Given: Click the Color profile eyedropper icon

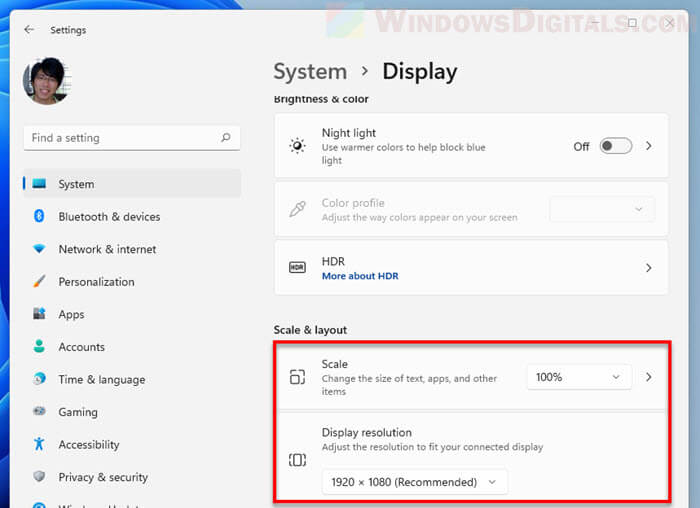Looking at the screenshot, I should click(297, 209).
